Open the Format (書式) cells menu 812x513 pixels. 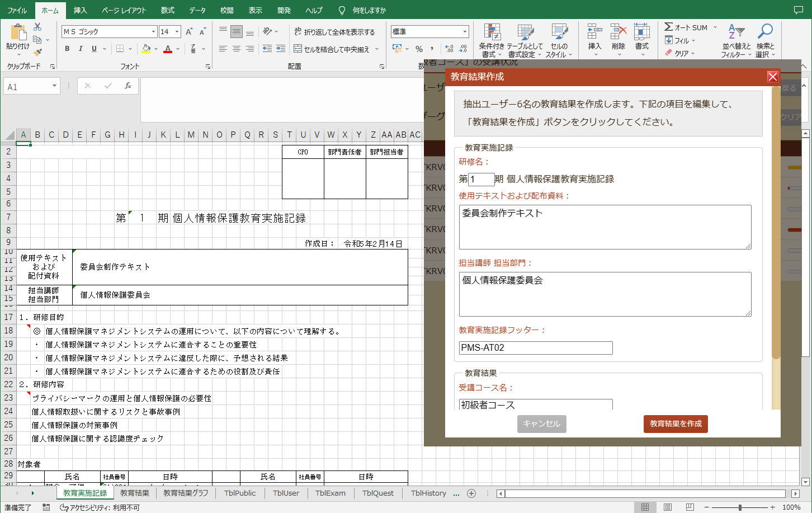point(642,40)
